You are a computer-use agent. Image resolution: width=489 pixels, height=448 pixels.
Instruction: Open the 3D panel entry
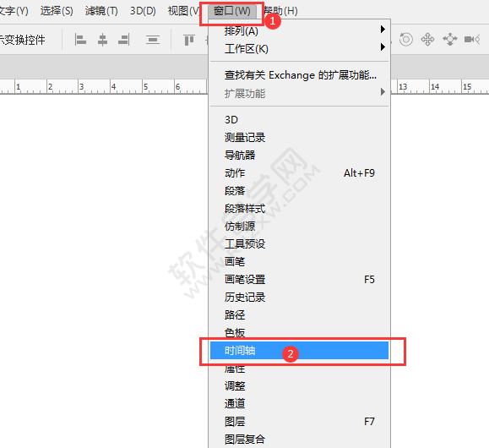tap(299, 120)
